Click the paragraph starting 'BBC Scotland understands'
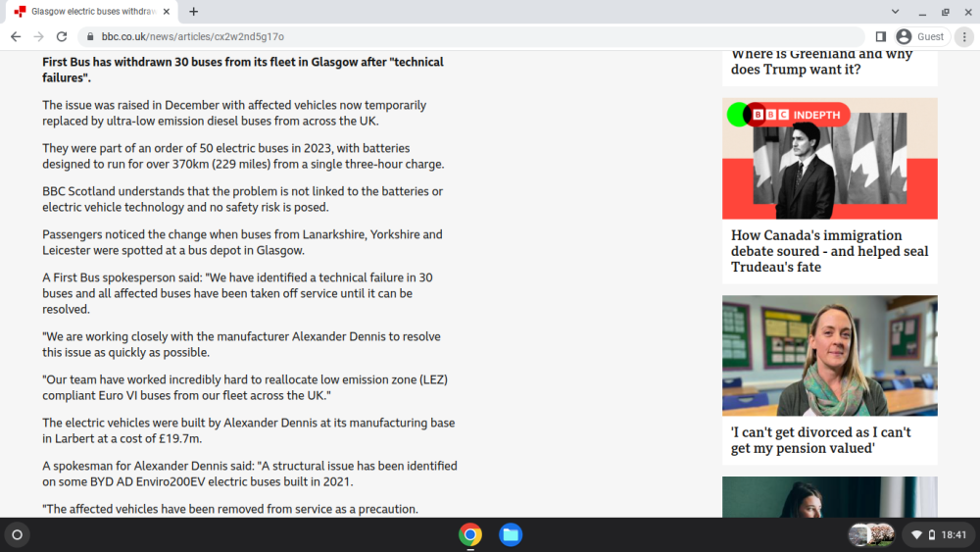 tap(242, 199)
